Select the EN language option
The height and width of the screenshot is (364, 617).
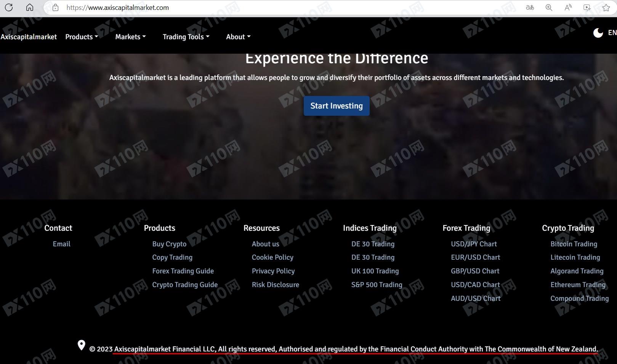[x=612, y=33]
